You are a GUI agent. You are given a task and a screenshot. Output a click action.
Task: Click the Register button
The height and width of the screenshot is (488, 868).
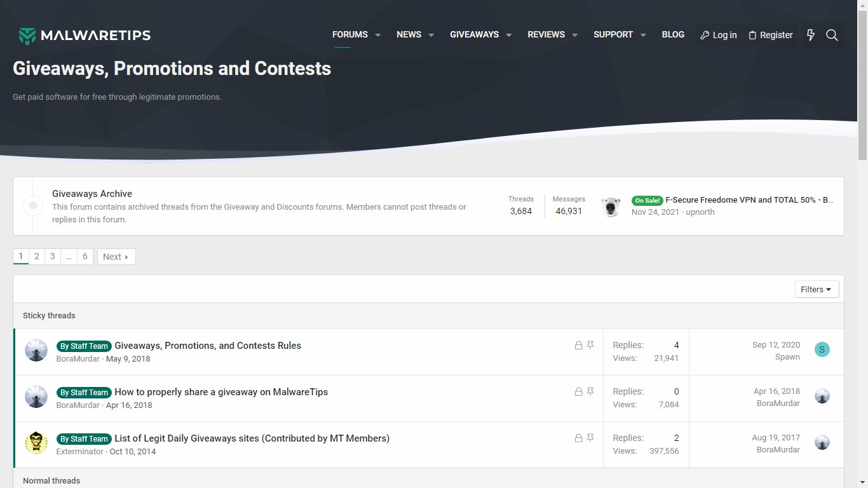[x=771, y=35]
